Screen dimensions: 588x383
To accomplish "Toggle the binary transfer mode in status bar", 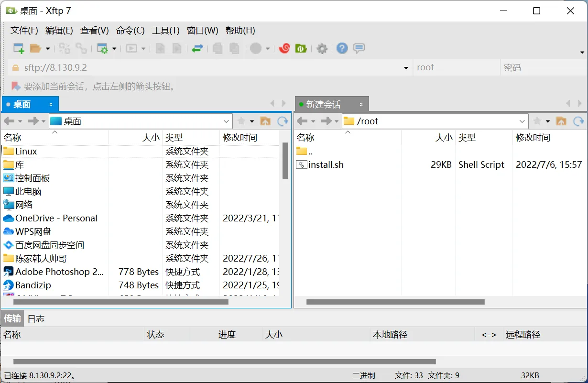I will click(x=364, y=375).
